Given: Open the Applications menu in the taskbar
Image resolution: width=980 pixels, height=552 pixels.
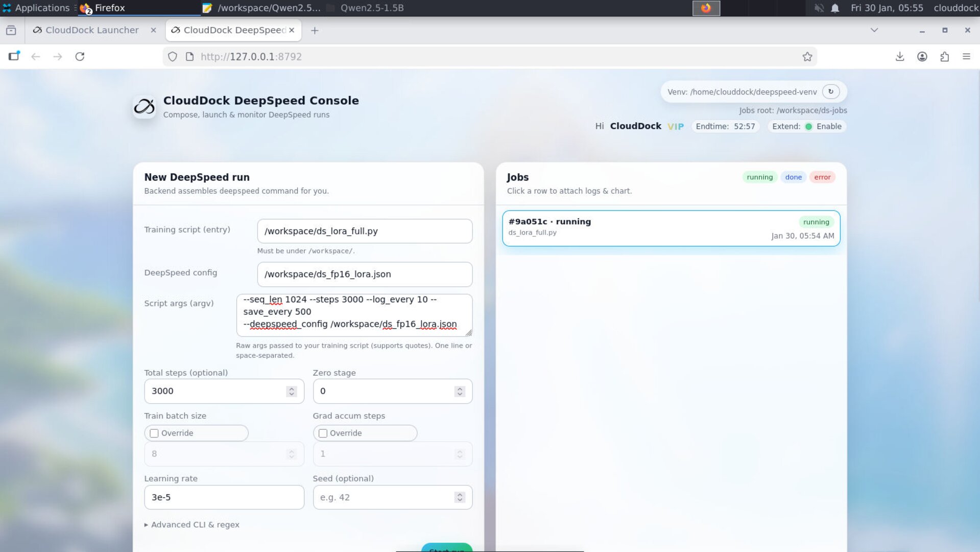Looking at the screenshot, I should 36,8.
